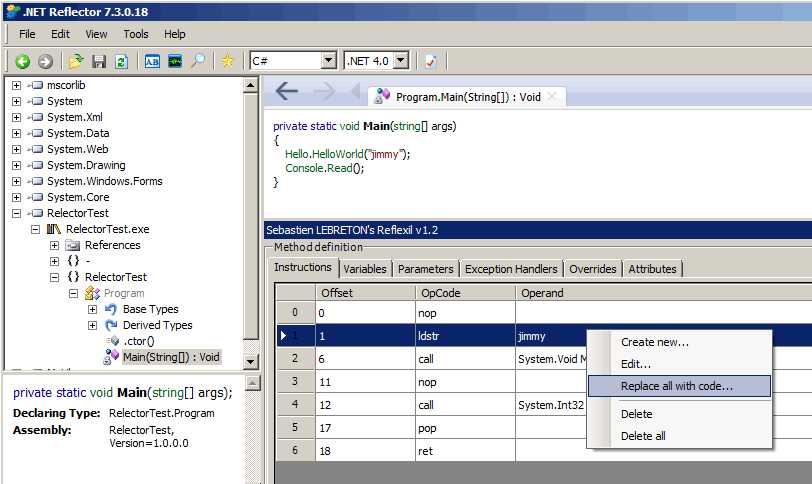The width and height of the screenshot is (812, 484).
Task: Choose Edit... in context menu
Action: coord(679,364)
